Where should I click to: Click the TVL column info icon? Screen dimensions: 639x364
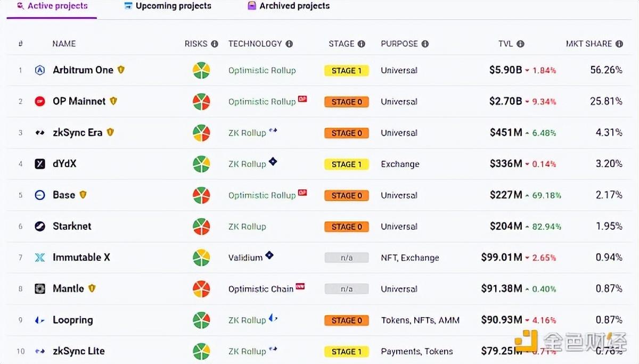[520, 44]
